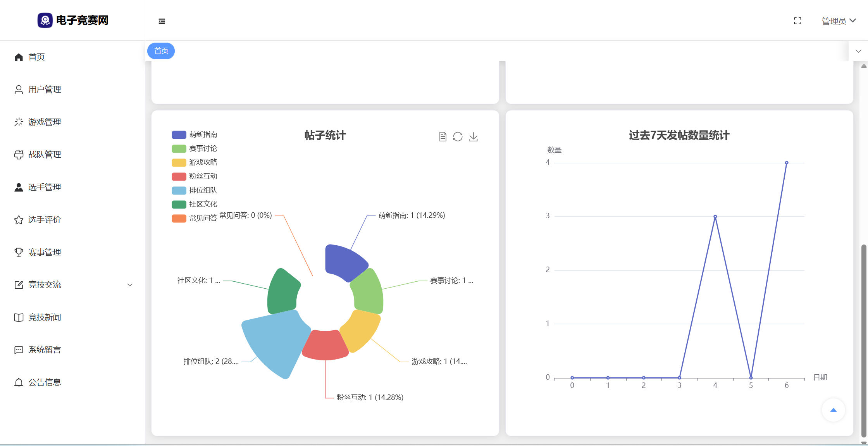Click the 电子竞赛网 logo icon

[x=45, y=20]
